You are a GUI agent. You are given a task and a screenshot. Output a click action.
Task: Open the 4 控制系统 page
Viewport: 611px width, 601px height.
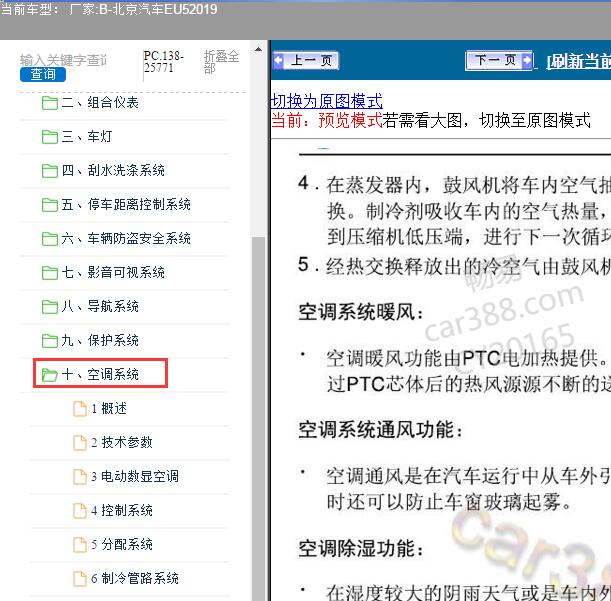[x=122, y=510]
